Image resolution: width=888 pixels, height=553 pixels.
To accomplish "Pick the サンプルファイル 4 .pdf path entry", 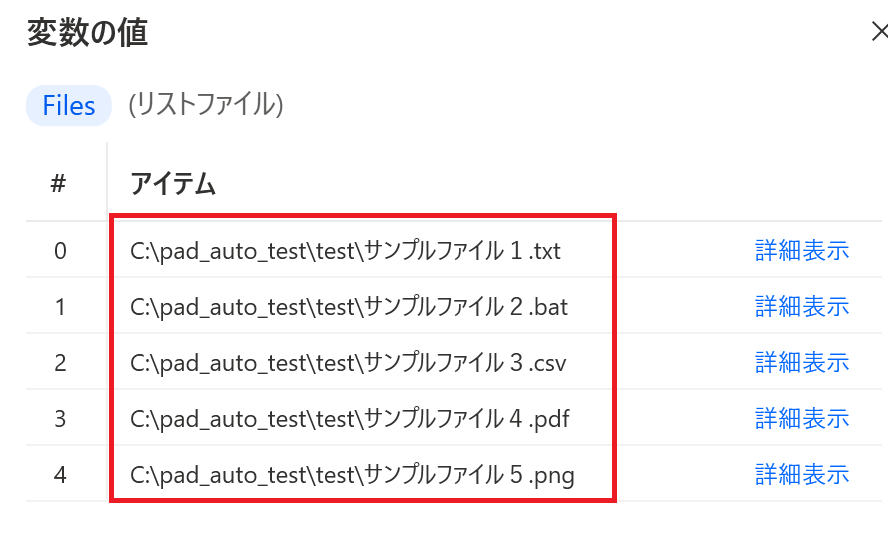I will pos(349,418).
